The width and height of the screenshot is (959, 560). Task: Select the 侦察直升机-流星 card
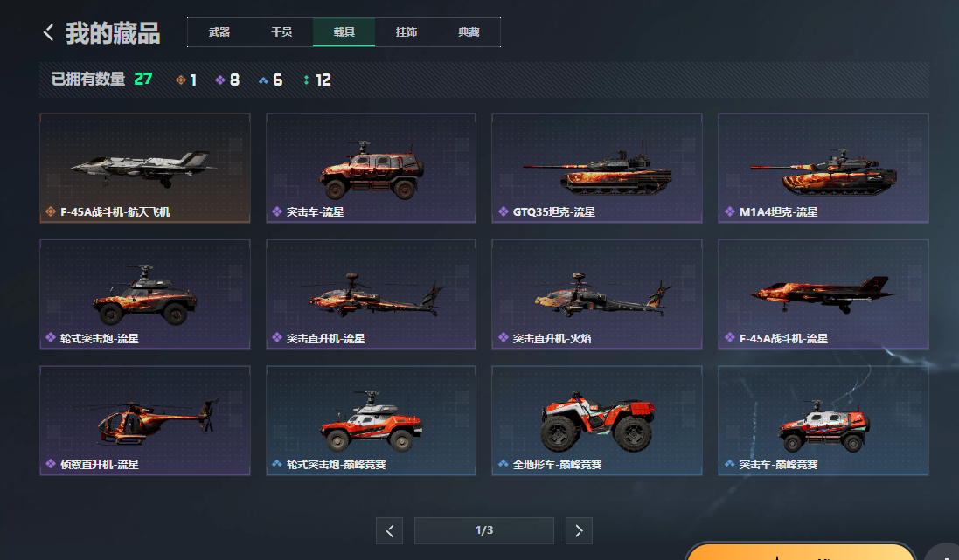[x=145, y=420]
